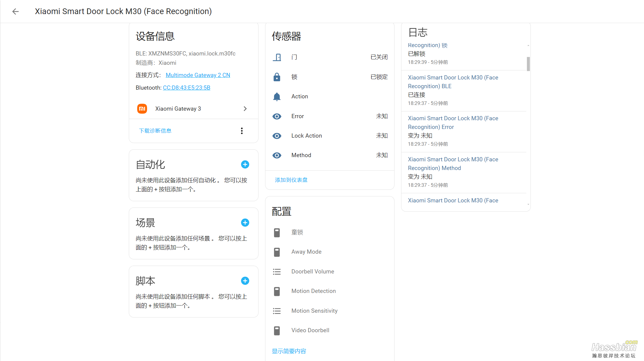The image size is (644, 361).
Task: Open the three-dot device menu
Action: (x=242, y=131)
